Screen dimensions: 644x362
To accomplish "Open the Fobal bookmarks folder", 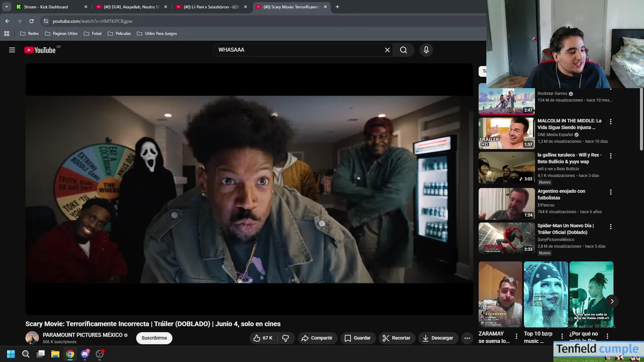I will coord(93,33).
